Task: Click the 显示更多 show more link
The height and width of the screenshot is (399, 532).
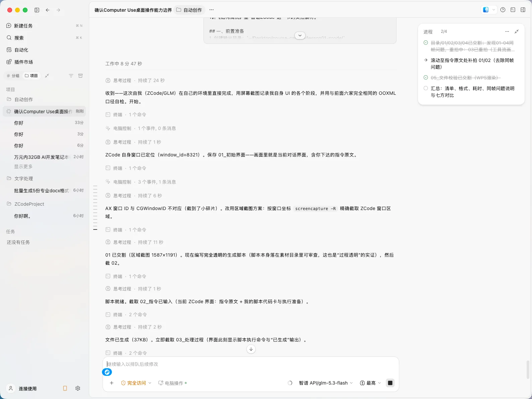Action: pyautogui.click(x=23, y=167)
